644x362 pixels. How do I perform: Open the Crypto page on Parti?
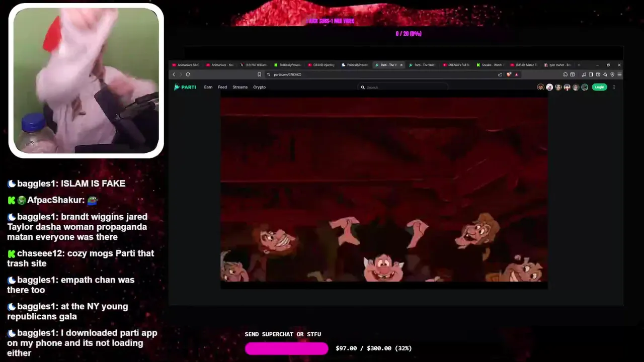click(259, 87)
